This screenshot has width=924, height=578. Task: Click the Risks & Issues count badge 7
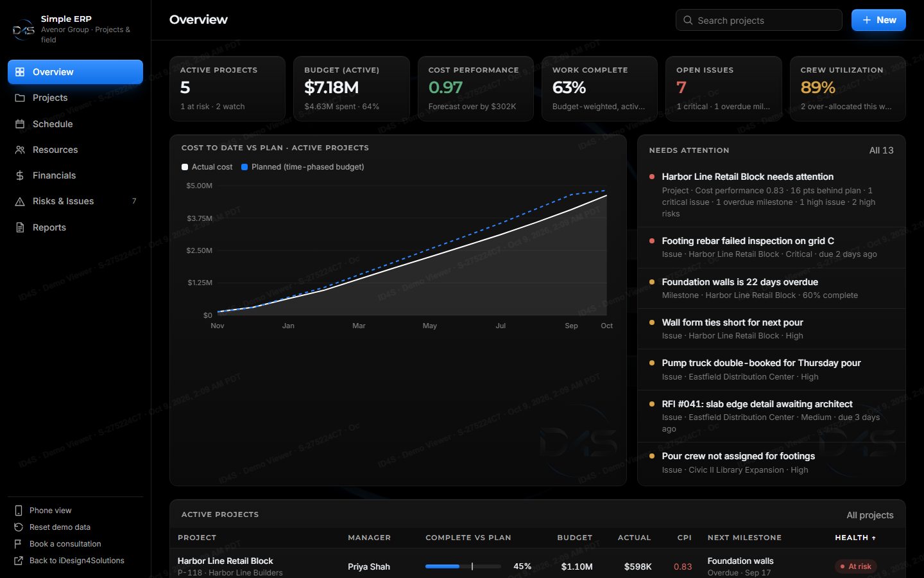pyautogui.click(x=134, y=201)
